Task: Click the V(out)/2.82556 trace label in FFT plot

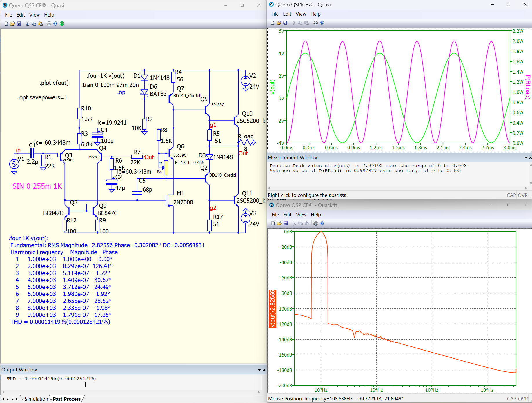Action: pos(273,308)
